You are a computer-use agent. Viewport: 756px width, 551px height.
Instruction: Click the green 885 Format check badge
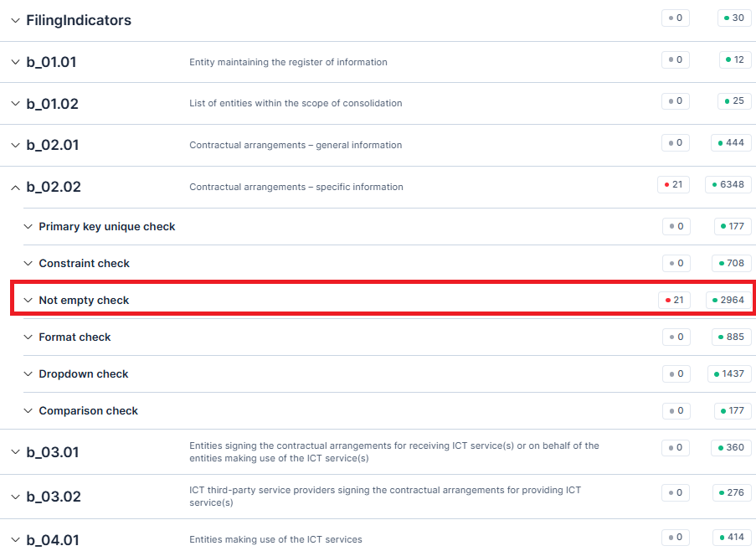coord(732,337)
